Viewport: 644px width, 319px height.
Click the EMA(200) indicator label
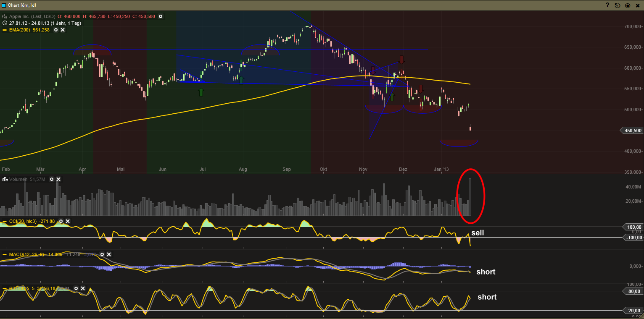click(19, 30)
